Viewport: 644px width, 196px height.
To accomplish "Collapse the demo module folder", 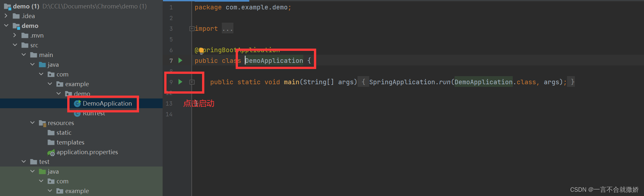I will 6,25.
